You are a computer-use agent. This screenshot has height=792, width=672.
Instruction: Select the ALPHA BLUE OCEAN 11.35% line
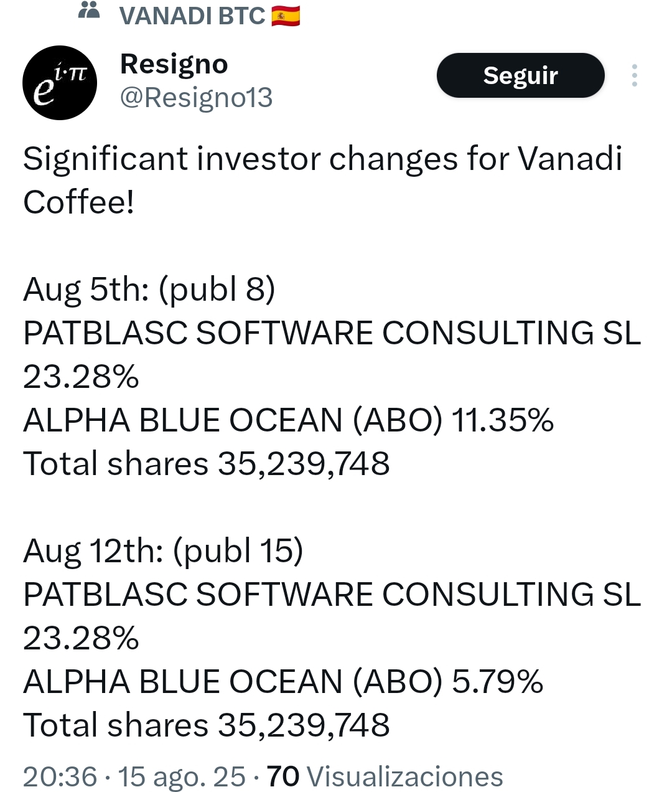(x=288, y=420)
